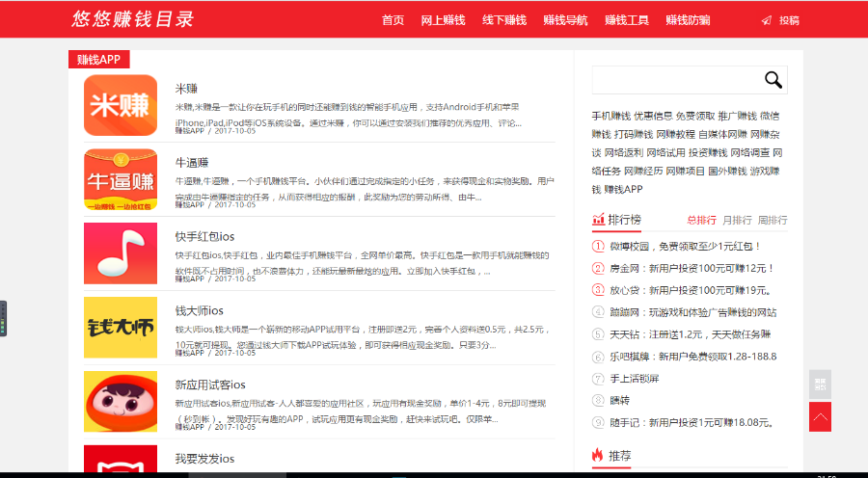The width and height of the screenshot is (868, 478).
Task: Click the magnifier search icon
Action: click(773, 80)
